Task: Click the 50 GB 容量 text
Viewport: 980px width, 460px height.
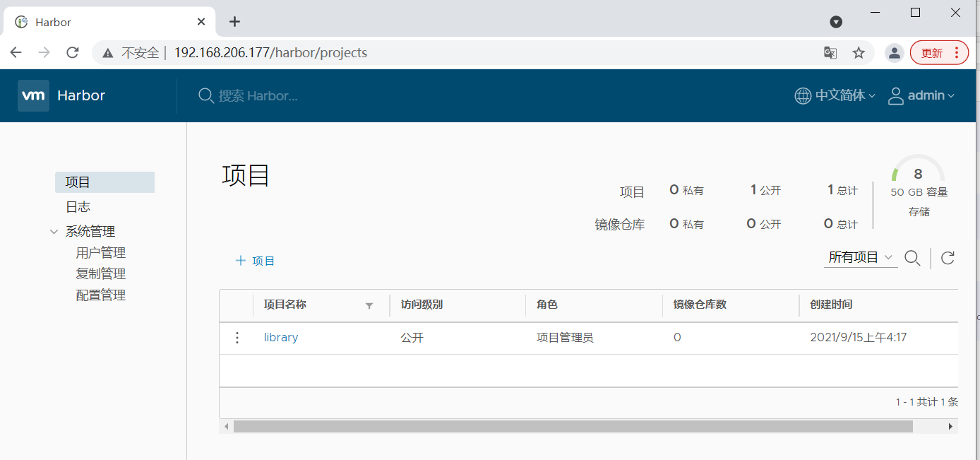Action: click(919, 192)
